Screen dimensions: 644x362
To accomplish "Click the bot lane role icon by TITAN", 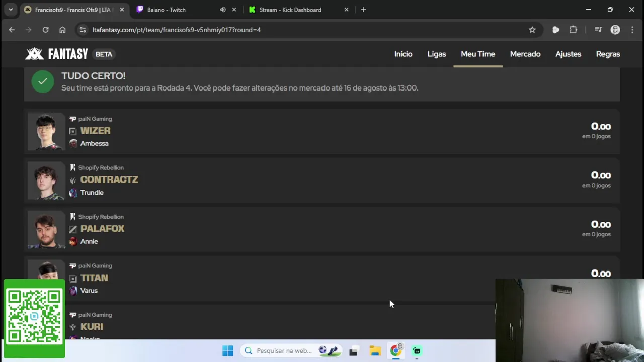I will (x=73, y=278).
